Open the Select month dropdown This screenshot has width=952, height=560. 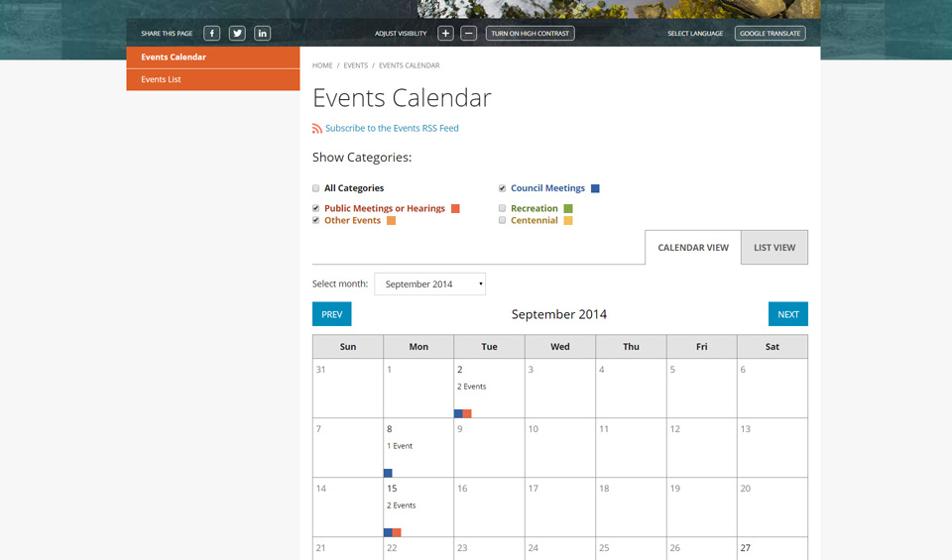click(x=430, y=284)
